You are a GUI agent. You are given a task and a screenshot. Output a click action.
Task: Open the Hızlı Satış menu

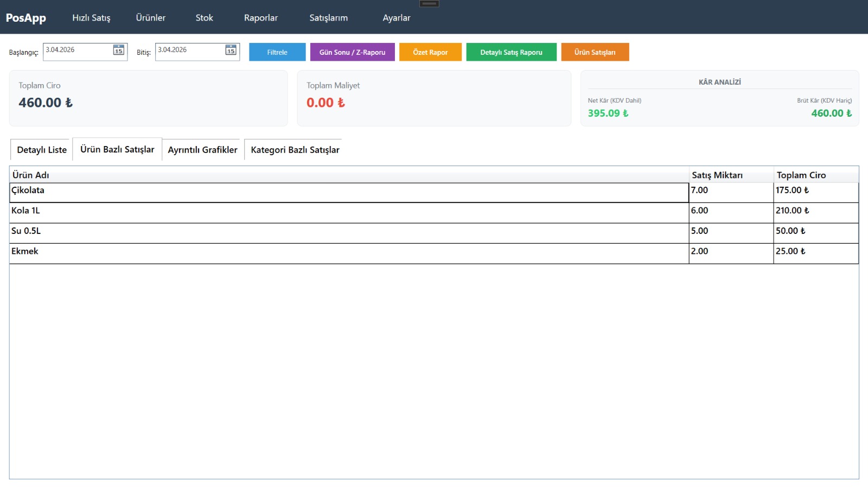(x=91, y=17)
